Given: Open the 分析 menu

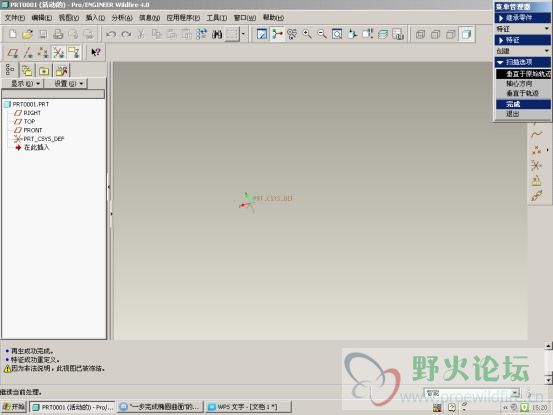Looking at the screenshot, I should pyautogui.click(x=122, y=18).
